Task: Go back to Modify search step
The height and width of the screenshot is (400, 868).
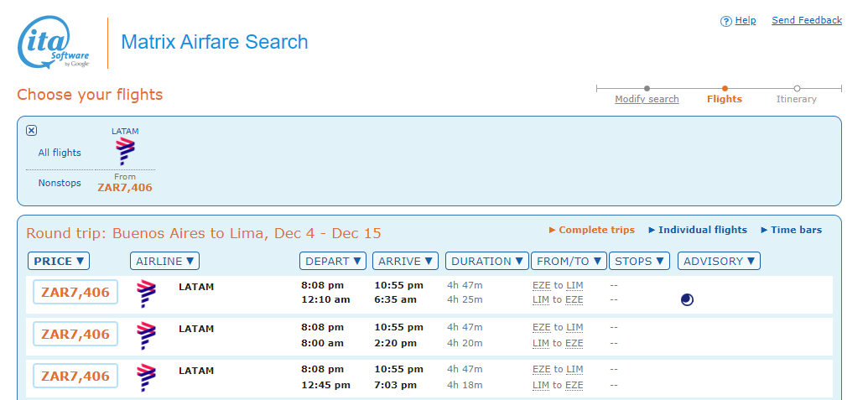Action: click(647, 99)
